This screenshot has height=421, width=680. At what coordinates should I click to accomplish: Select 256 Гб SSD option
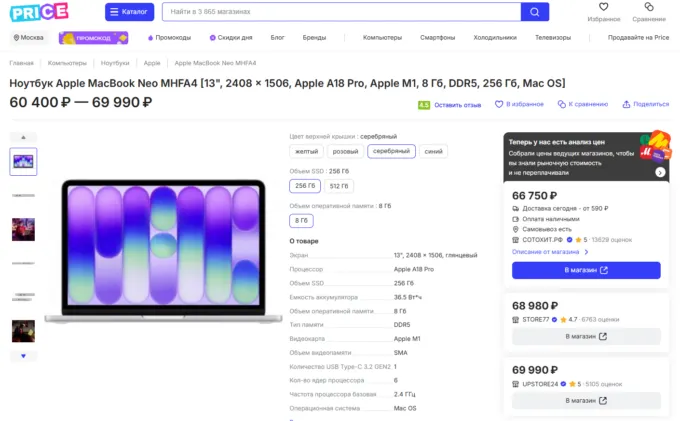coord(305,186)
